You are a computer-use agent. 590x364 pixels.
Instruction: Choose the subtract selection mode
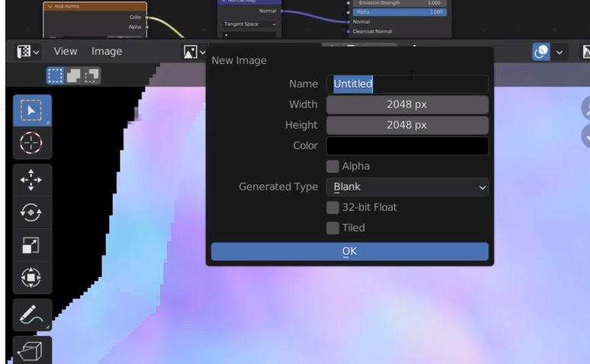(x=91, y=75)
